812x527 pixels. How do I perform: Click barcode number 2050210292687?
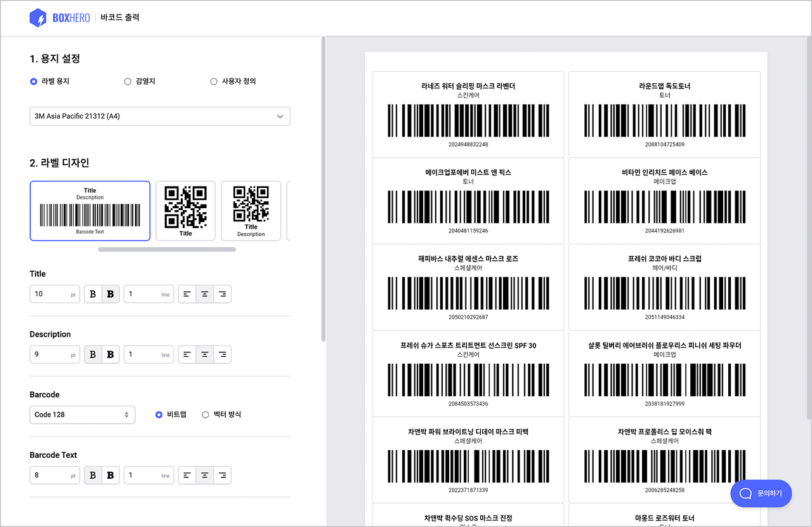pyautogui.click(x=468, y=317)
